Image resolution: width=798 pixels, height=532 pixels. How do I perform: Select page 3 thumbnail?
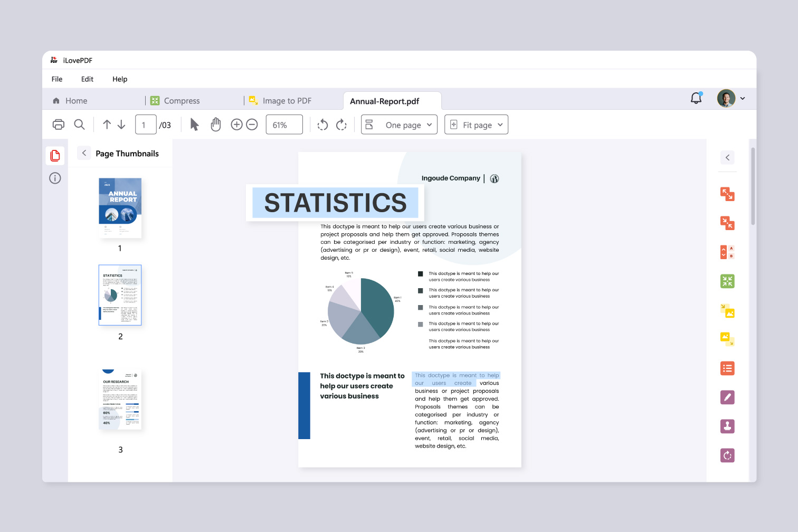coord(120,400)
